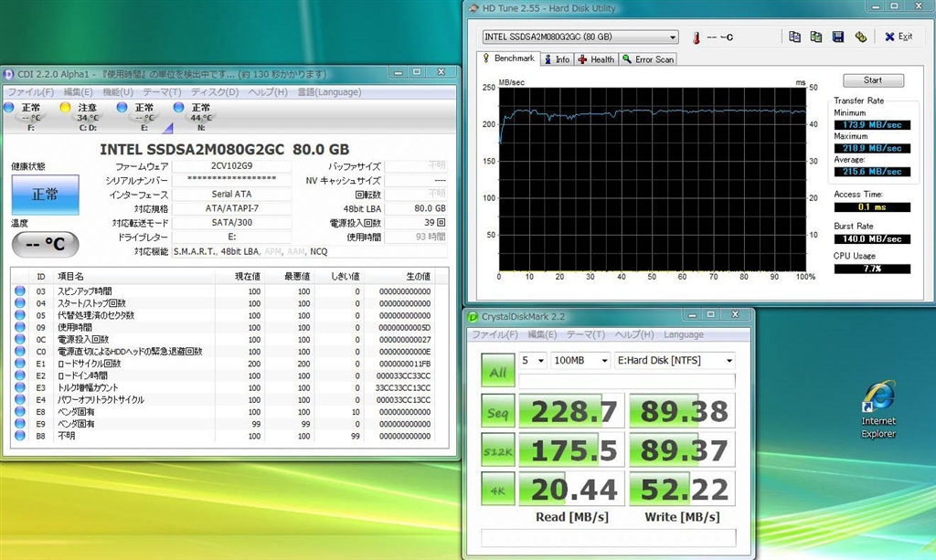Click the CrystalDiskMark title bar app icon
This screenshot has width=936, height=560.
point(473,317)
